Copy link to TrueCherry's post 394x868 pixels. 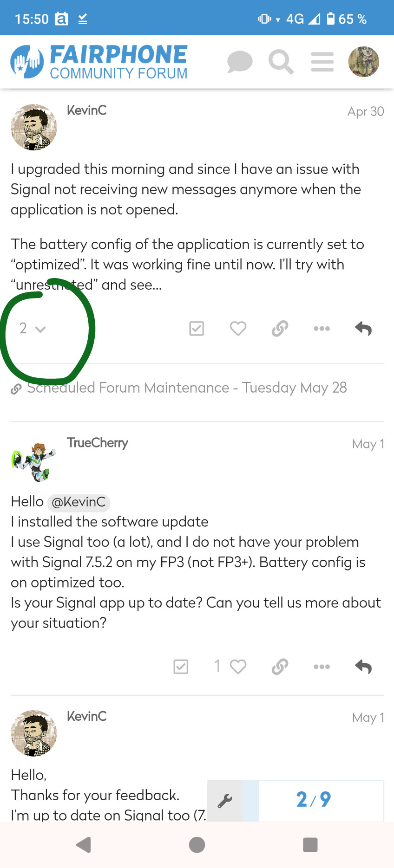tap(280, 667)
